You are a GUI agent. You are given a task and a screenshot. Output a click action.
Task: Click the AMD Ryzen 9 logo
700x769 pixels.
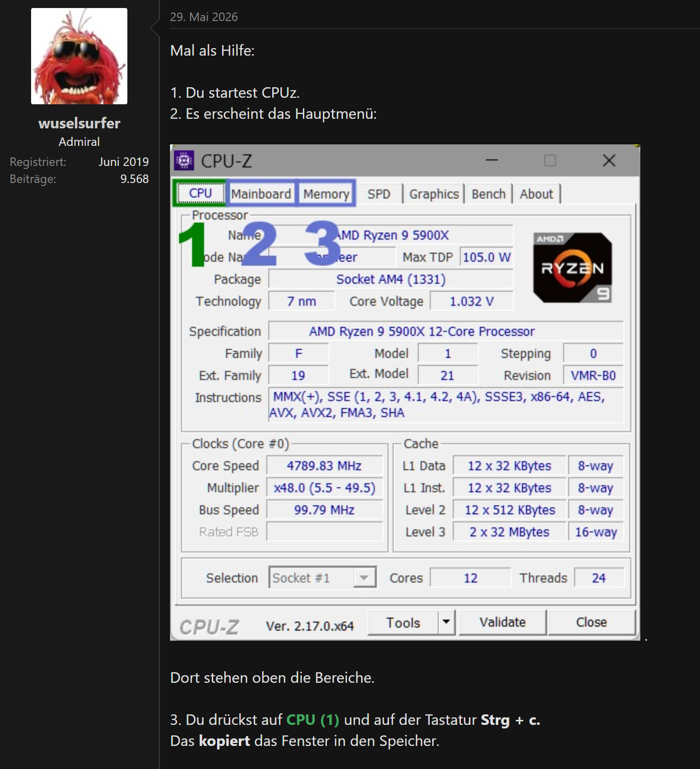click(573, 268)
